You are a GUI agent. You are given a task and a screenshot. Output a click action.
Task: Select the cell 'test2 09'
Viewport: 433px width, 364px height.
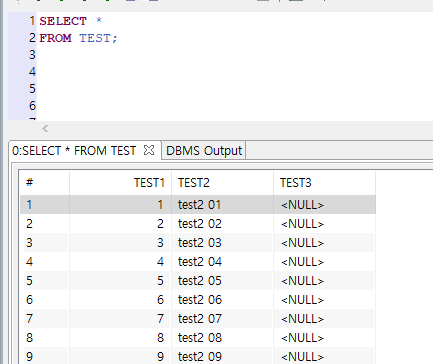coord(223,356)
